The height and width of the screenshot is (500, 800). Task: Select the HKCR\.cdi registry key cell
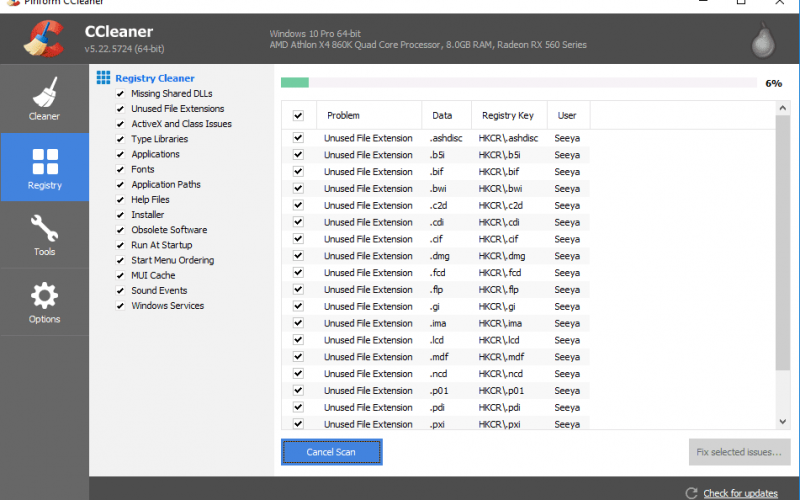498,222
